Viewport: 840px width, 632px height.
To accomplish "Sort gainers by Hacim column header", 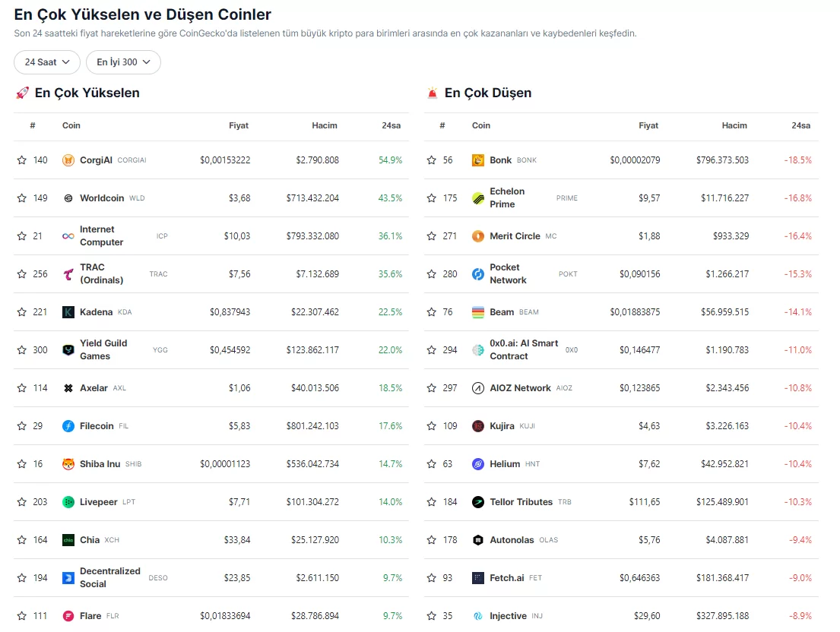I will [x=325, y=125].
